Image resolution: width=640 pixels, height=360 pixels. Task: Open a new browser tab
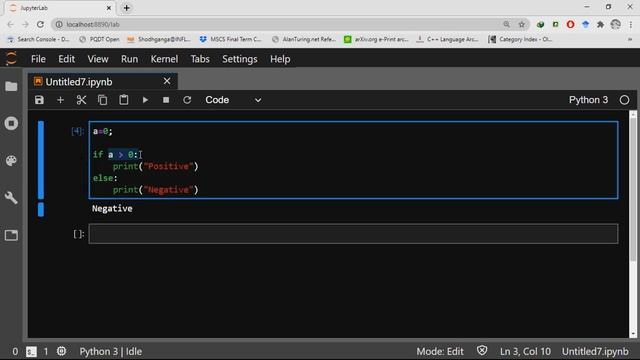click(x=127, y=8)
